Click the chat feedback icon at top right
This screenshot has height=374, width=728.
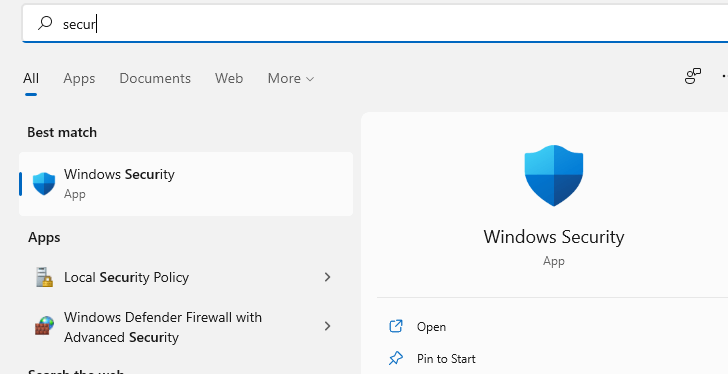(x=693, y=77)
